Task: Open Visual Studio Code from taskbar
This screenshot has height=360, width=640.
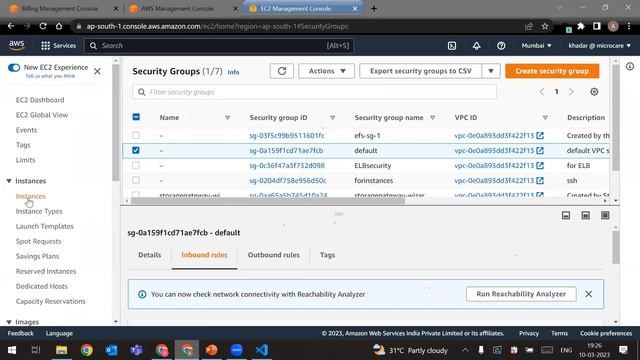Action: [262, 350]
